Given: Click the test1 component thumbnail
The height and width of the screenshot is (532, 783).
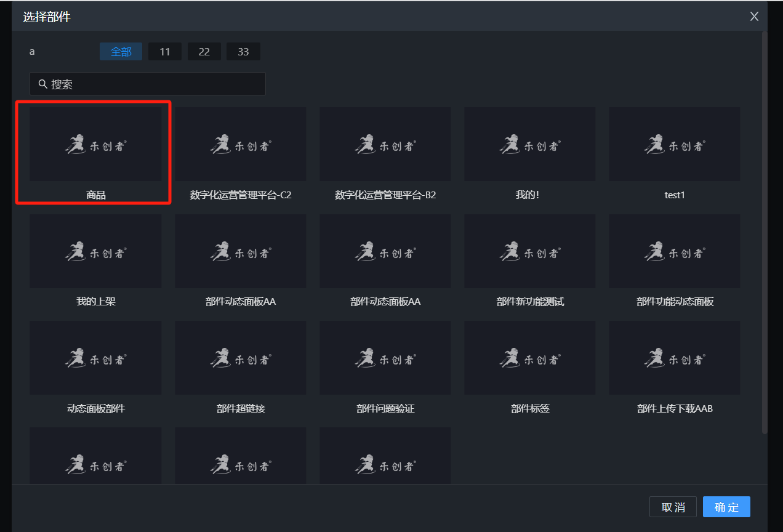Looking at the screenshot, I should [674, 145].
